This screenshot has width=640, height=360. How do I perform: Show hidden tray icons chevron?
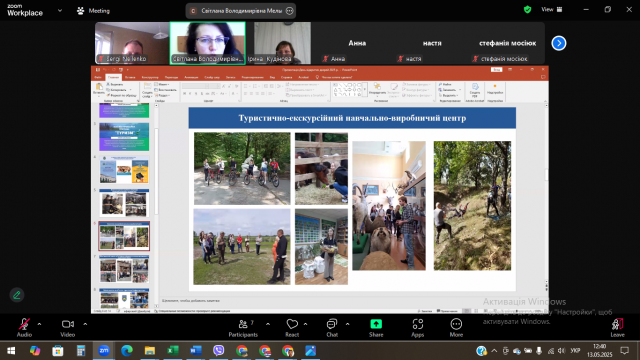494,351
